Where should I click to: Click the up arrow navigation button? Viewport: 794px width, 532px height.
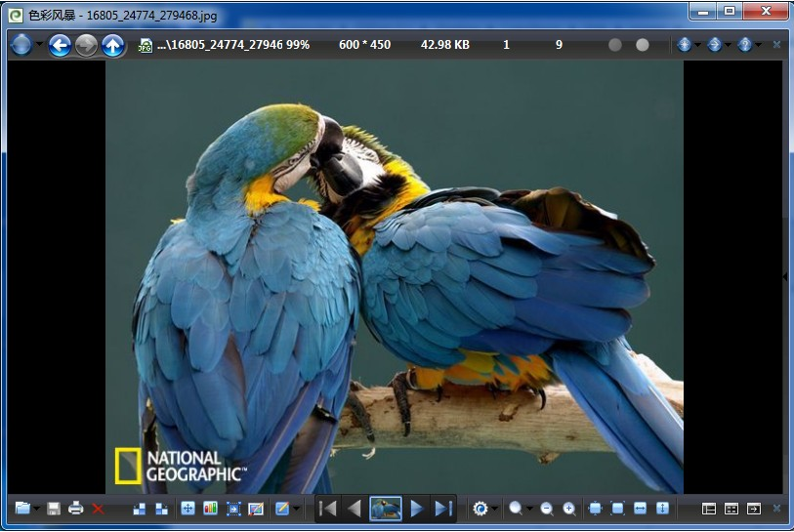(x=113, y=45)
